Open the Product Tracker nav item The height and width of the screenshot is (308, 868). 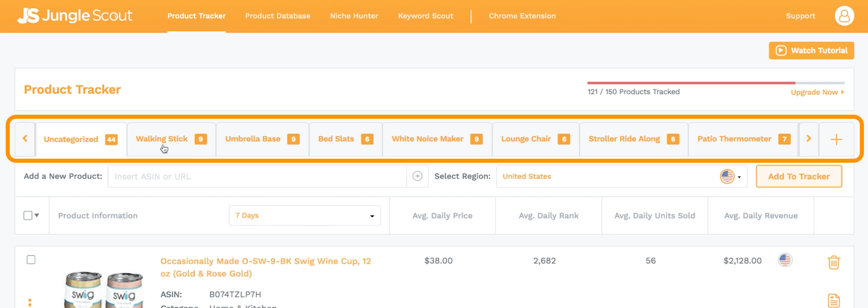pos(196,16)
